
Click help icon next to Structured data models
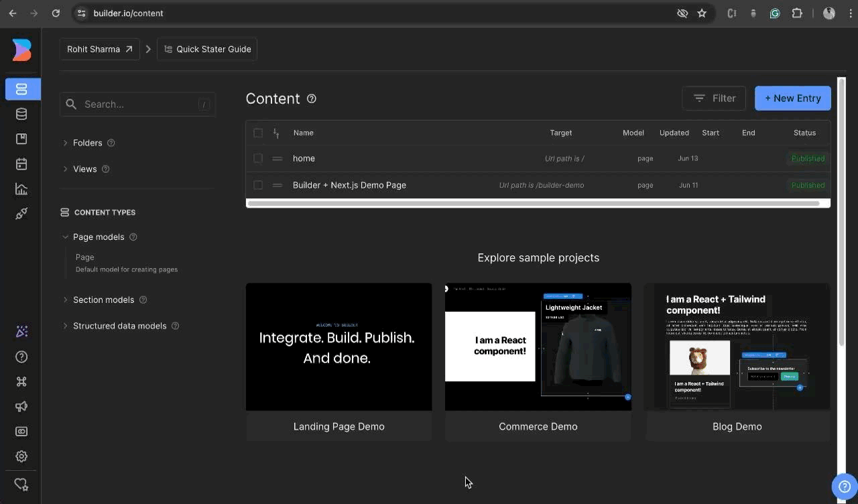[176, 326]
